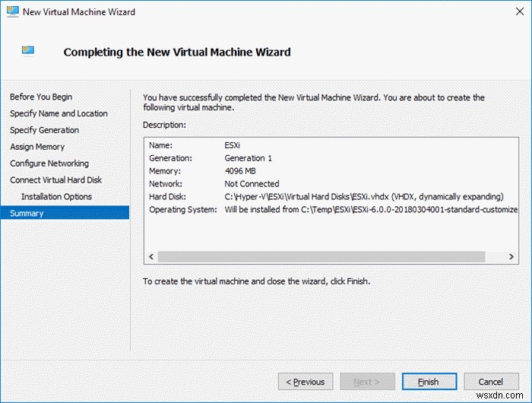Go back with the Previous button
532x403 pixels.
point(306,382)
